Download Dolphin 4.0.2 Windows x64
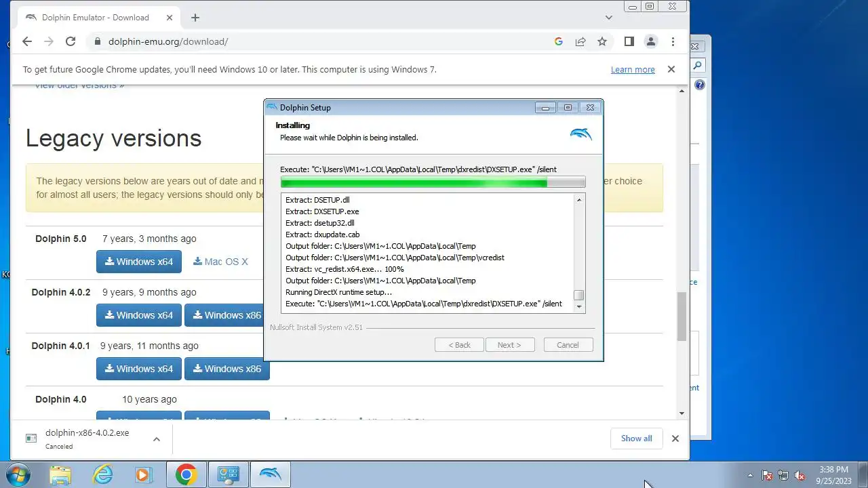868x488 pixels. pyautogui.click(x=139, y=315)
